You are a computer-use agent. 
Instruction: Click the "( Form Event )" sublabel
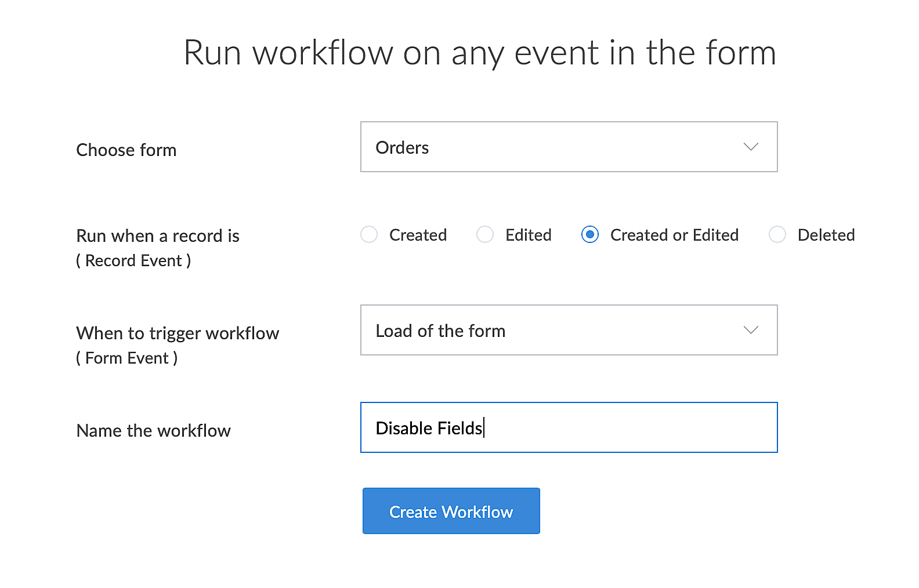click(x=127, y=358)
